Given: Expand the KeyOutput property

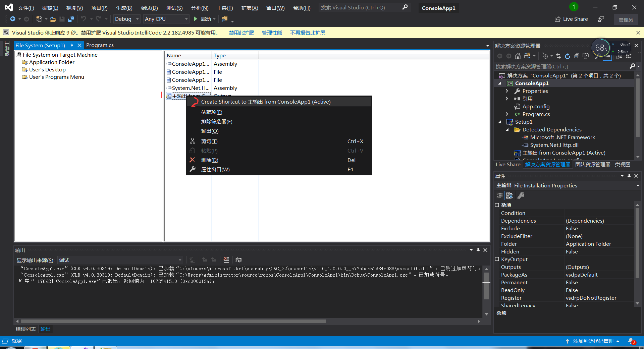Looking at the screenshot, I should (497, 259).
